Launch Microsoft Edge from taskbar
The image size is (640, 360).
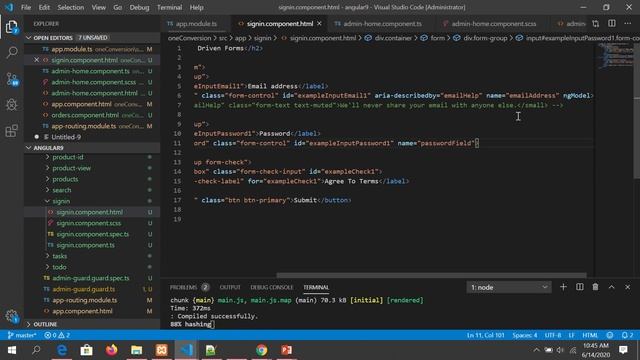click(61, 350)
